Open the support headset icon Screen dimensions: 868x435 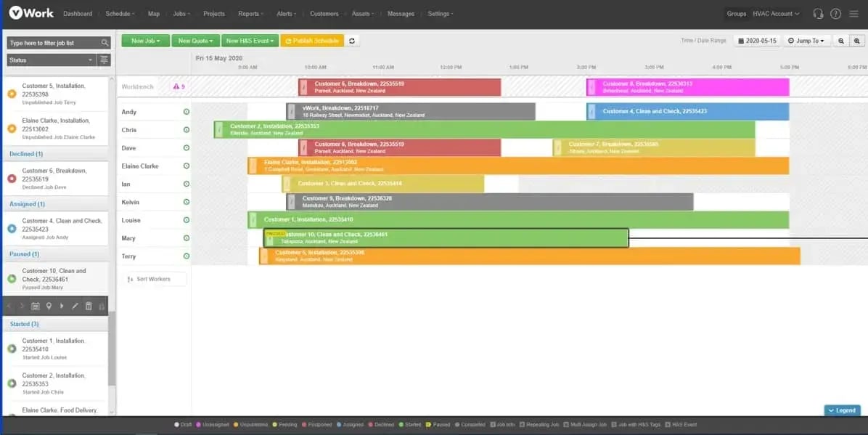click(818, 14)
